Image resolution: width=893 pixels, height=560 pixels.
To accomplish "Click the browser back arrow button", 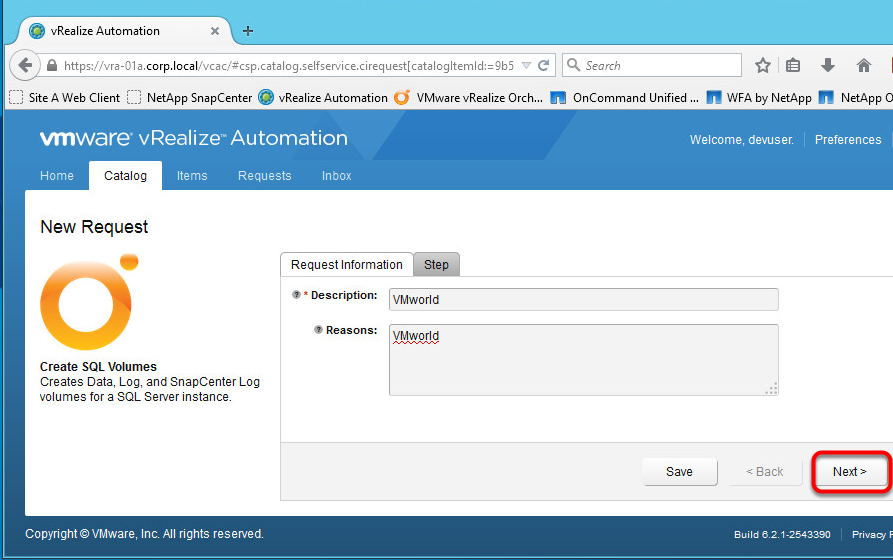I will pos(24,65).
